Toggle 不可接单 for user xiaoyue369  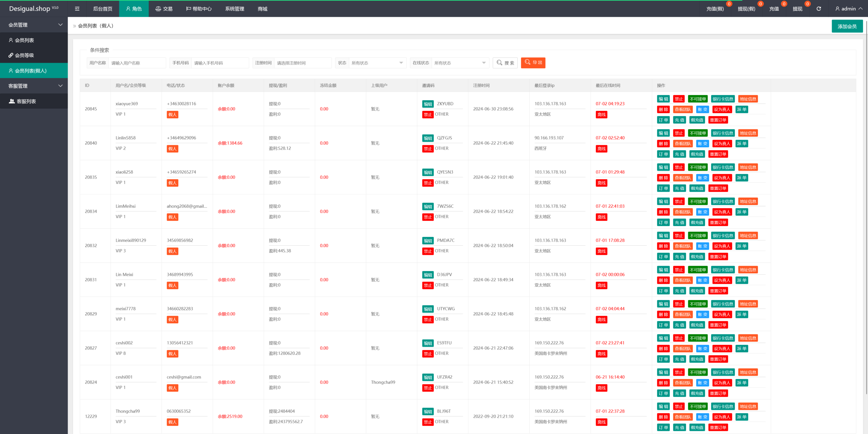697,99
